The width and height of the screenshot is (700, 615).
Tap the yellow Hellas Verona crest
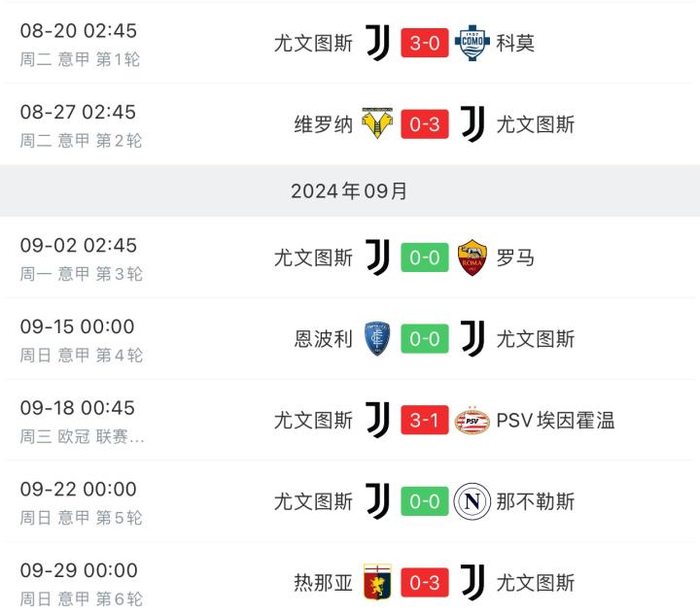376,124
